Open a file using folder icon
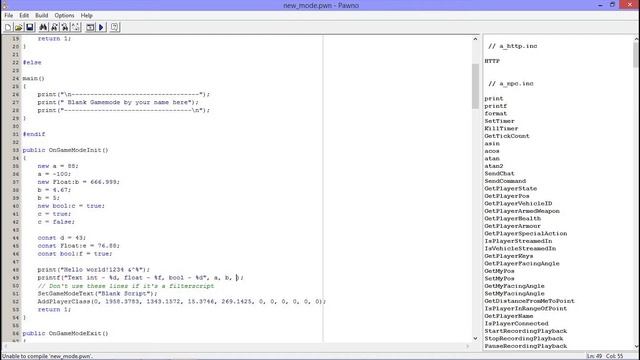This screenshot has width=640, height=360. (19, 27)
